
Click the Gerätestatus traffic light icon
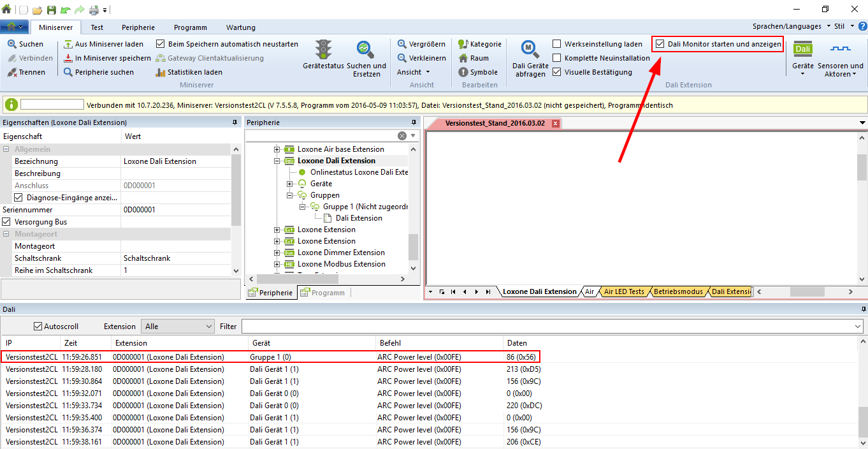324,49
